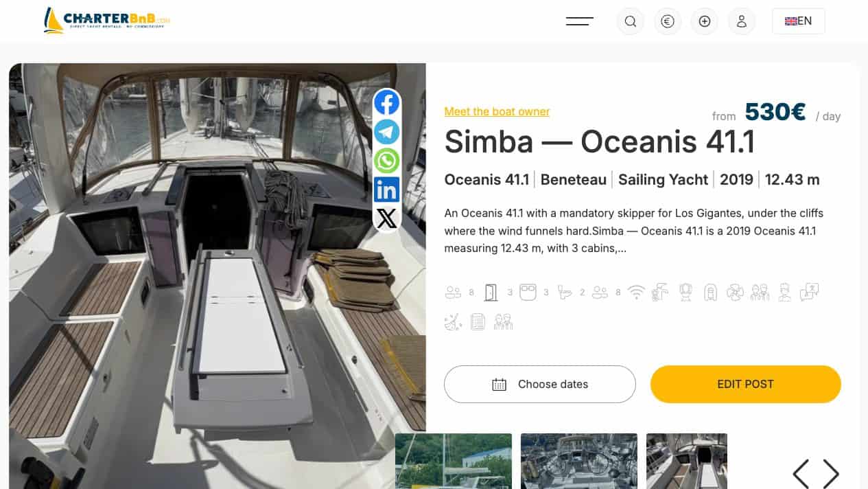Select the crew icon beside the document icon
868x489 pixels.
[x=503, y=321]
